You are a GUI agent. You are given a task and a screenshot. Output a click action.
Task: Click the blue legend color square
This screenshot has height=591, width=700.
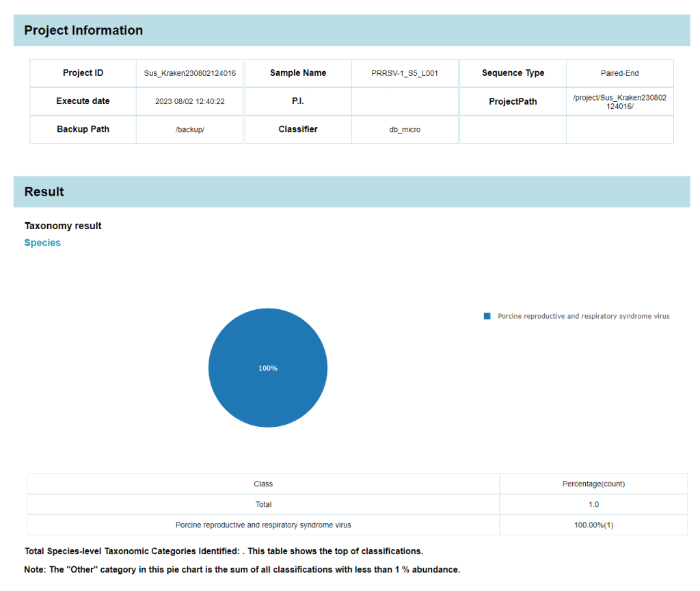(x=487, y=316)
